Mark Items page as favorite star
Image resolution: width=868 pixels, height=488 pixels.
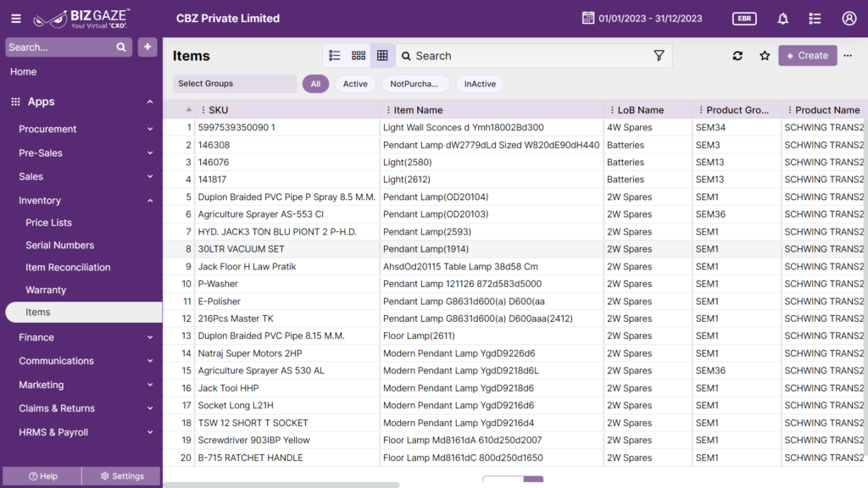pyautogui.click(x=765, y=56)
